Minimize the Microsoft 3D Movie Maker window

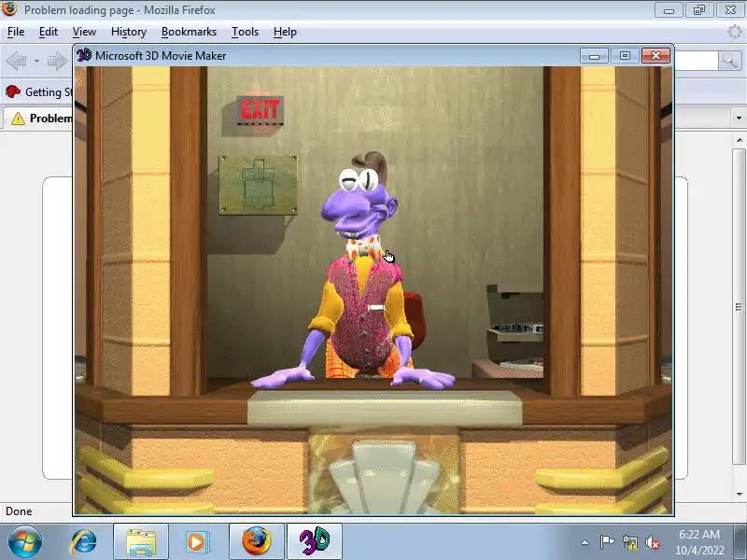594,56
